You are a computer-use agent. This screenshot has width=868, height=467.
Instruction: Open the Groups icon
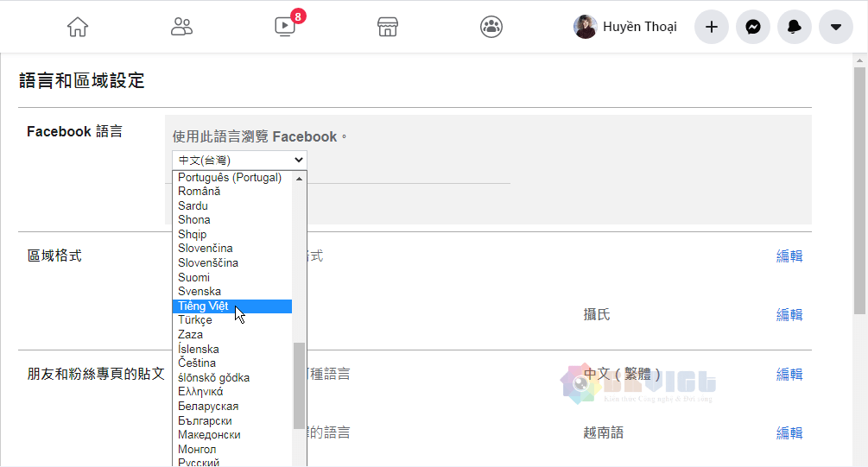491,27
